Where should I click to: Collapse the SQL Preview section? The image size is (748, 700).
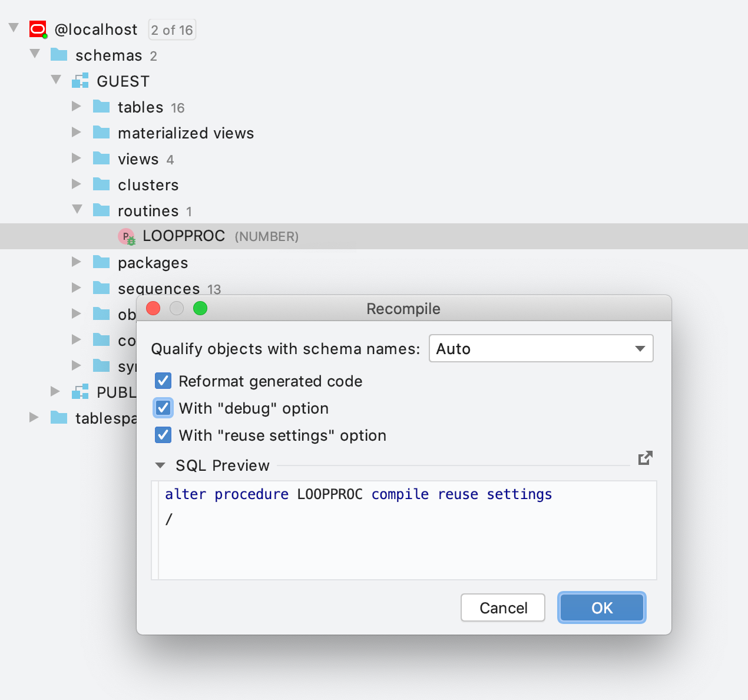click(160, 465)
